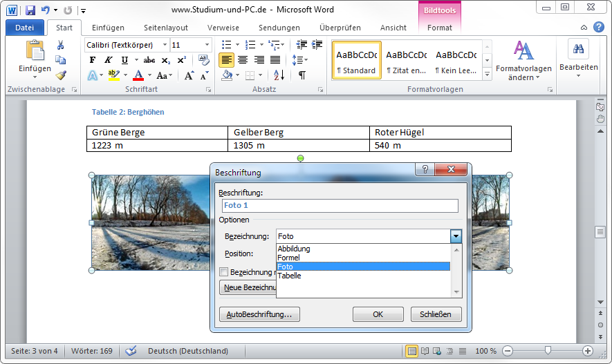Click the Save icon in quick access toolbar
Image resolution: width=612 pixels, height=364 pixels.
click(30, 10)
